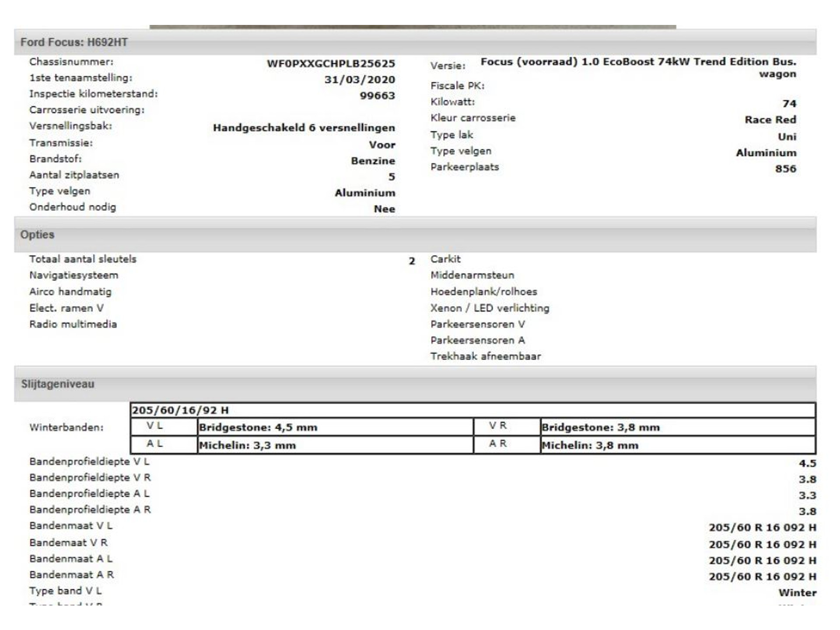
Task: Click the A L Michelin: 3,3 mm cell
Action: [335, 445]
